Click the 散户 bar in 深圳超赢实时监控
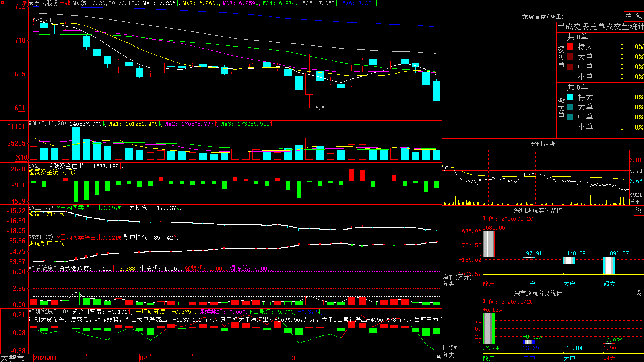644x362 pixels. point(489,244)
